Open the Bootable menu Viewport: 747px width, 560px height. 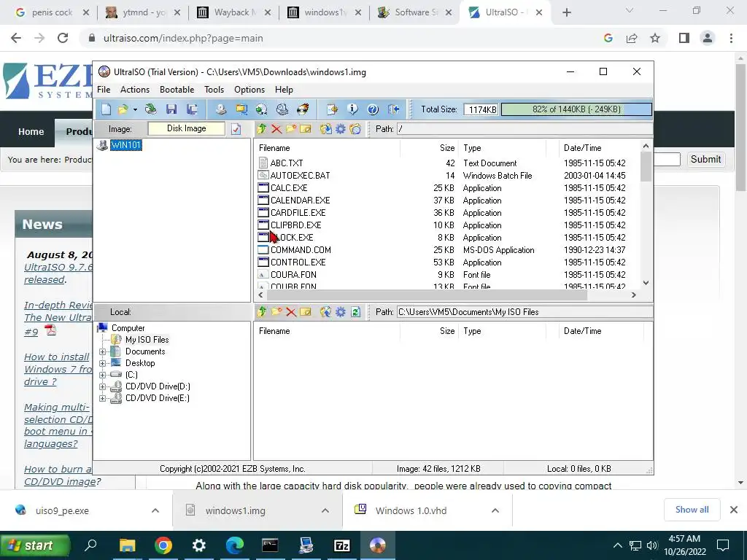click(x=177, y=90)
